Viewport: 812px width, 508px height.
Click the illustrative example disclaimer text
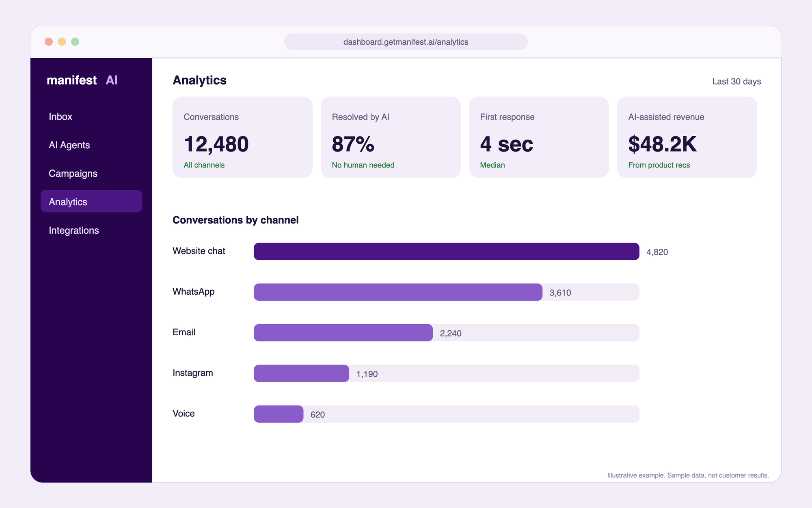pyautogui.click(x=688, y=475)
